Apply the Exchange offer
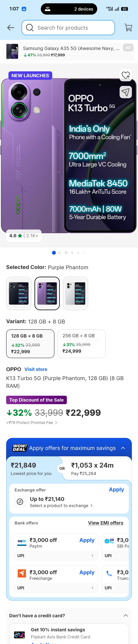This screenshot has width=138, height=644. (x=116, y=490)
